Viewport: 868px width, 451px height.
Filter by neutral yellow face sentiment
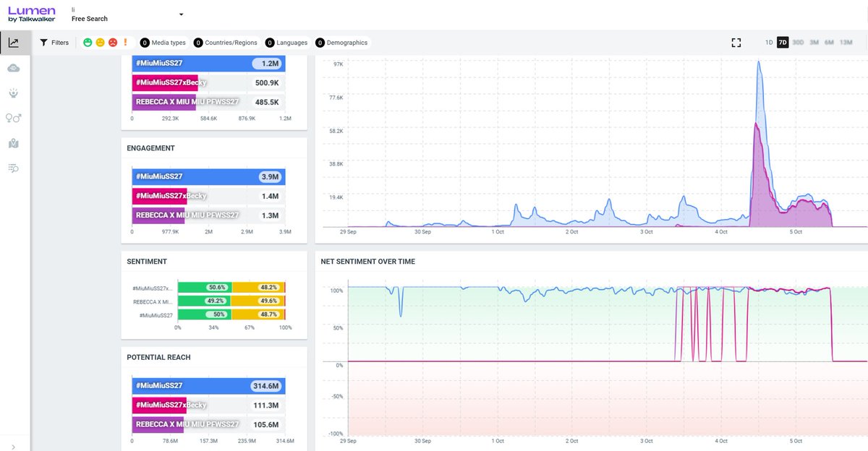click(x=101, y=43)
